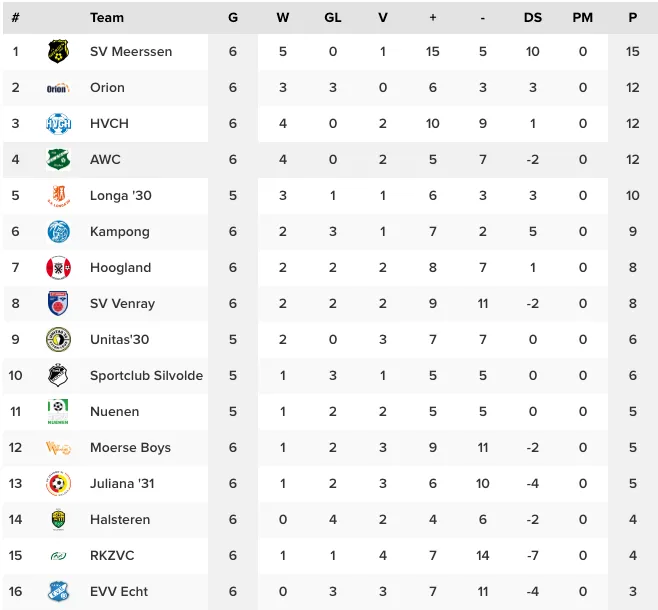Click the SV Meerssen club logo

pos(58,52)
